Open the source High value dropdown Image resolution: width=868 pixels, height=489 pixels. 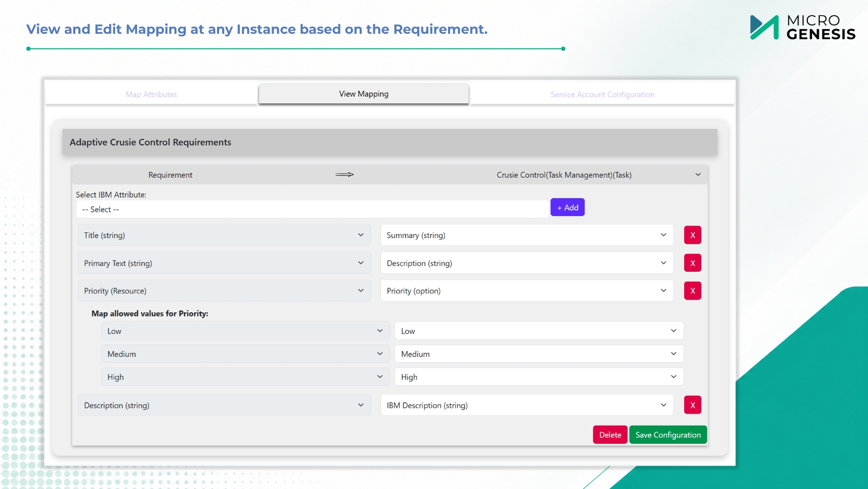[245, 377]
